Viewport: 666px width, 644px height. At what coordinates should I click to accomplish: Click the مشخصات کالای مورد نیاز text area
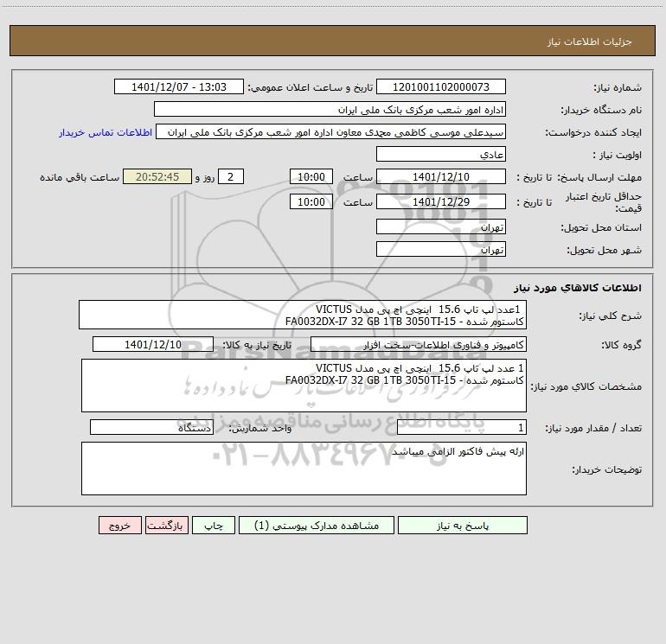point(304,386)
